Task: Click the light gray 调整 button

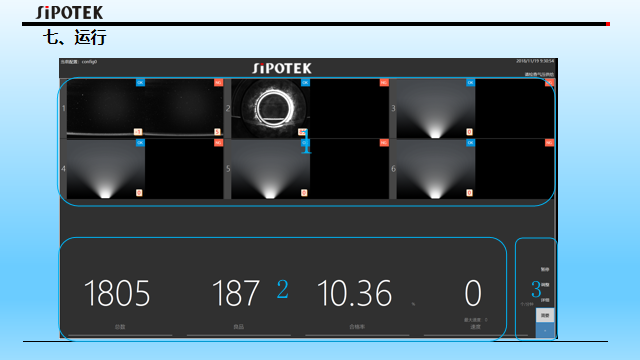Action: click(545, 315)
